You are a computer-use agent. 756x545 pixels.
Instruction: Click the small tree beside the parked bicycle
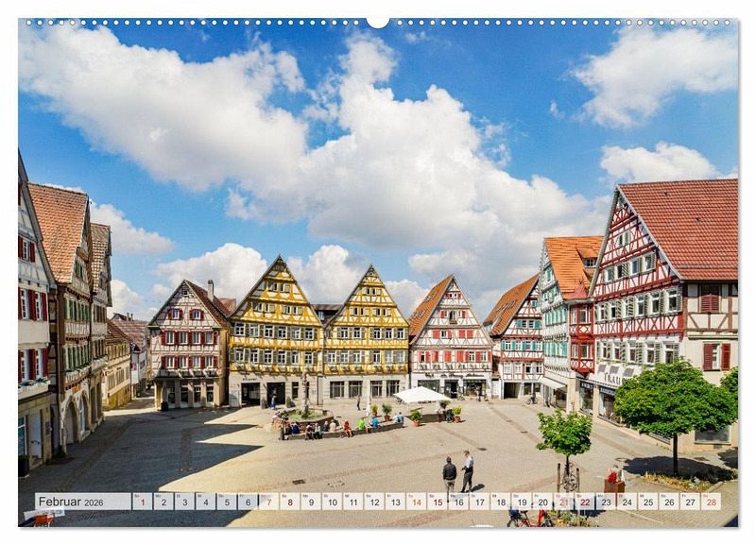point(565,435)
